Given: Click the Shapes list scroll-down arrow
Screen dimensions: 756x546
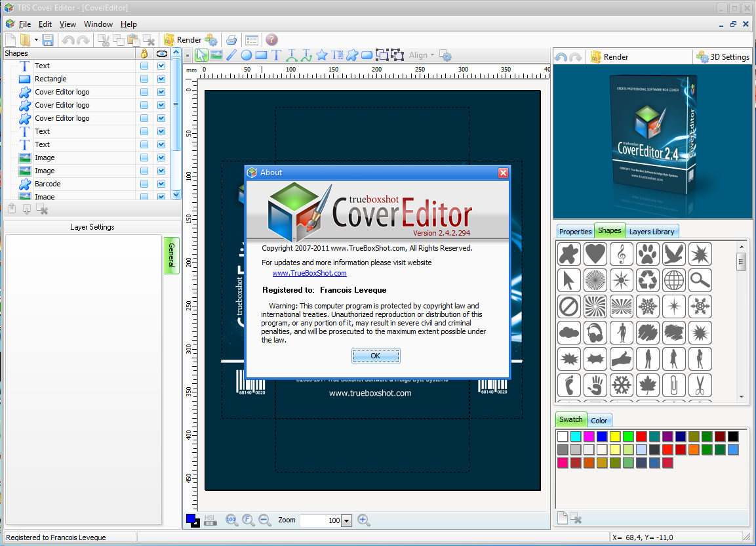Looking at the screenshot, I should (176, 194).
